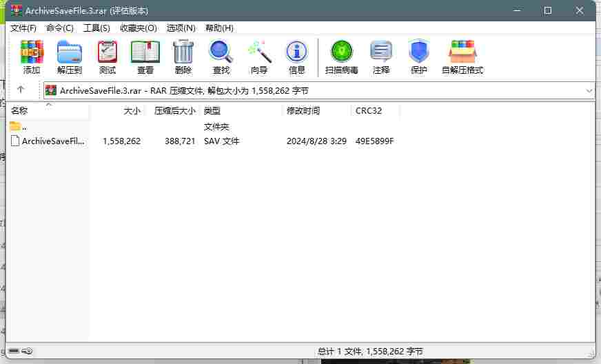Click the disk drive status bar icon
This screenshot has width=601, height=364.
point(14,351)
